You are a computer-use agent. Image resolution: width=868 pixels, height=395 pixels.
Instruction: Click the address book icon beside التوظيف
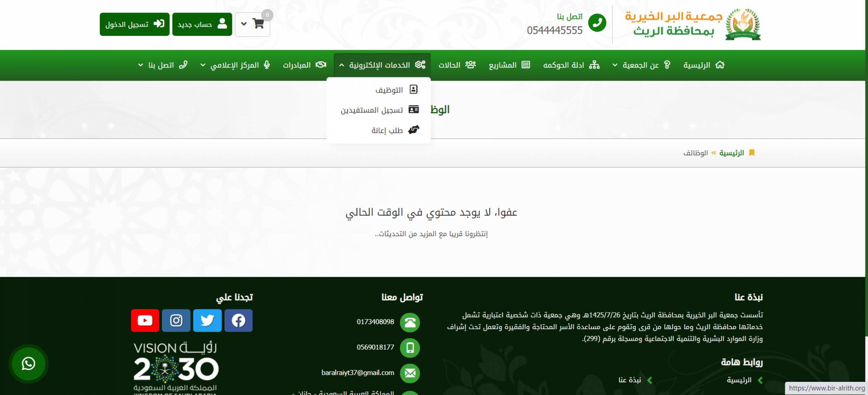(413, 90)
